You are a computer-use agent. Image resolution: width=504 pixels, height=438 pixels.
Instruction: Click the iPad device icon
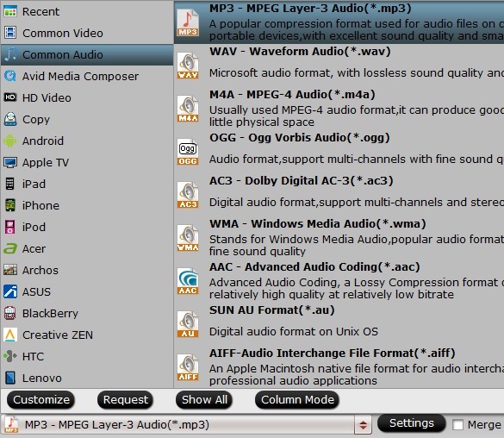click(10, 184)
